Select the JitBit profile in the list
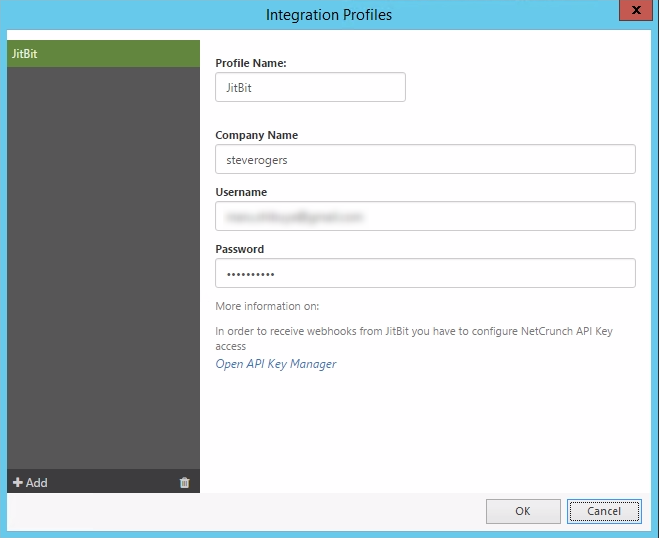This screenshot has height=538, width=659. tap(103, 53)
